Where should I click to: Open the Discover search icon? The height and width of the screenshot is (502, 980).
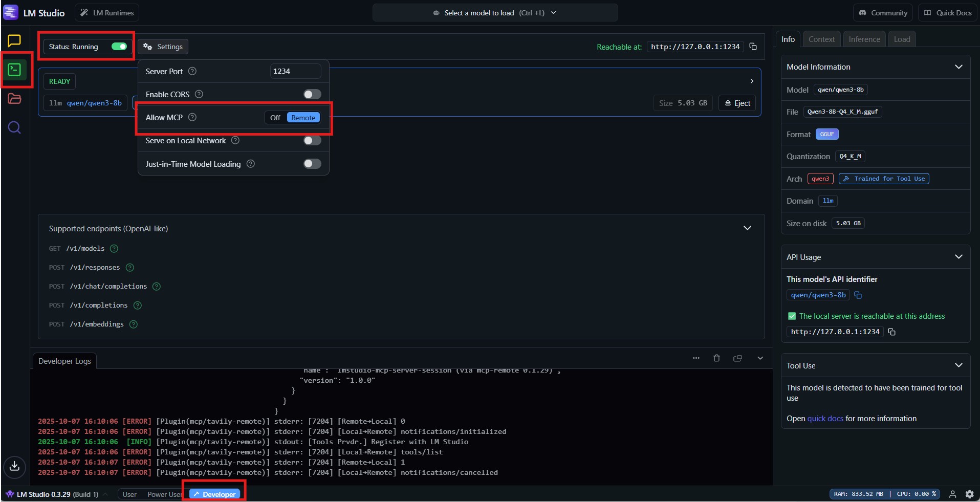(14, 127)
